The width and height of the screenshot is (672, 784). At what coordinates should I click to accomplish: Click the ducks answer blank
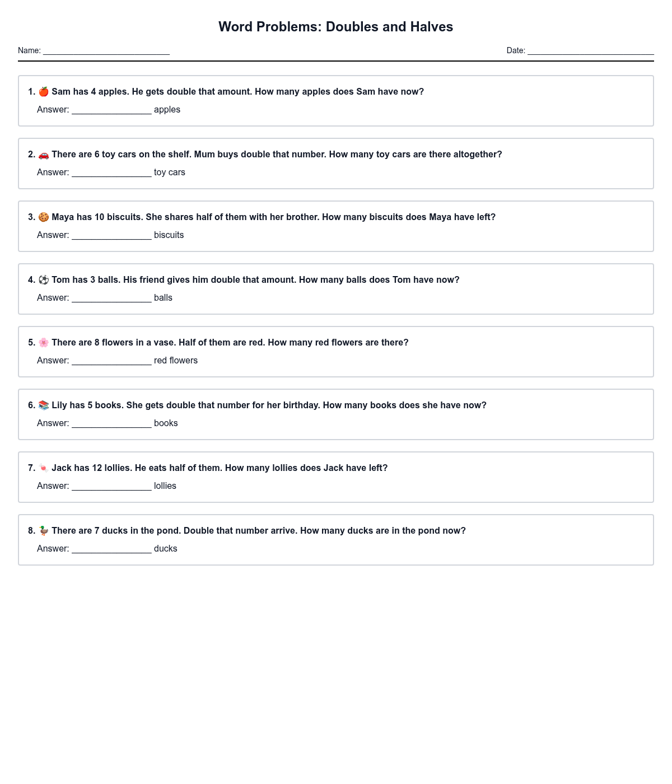(x=111, y=549)
